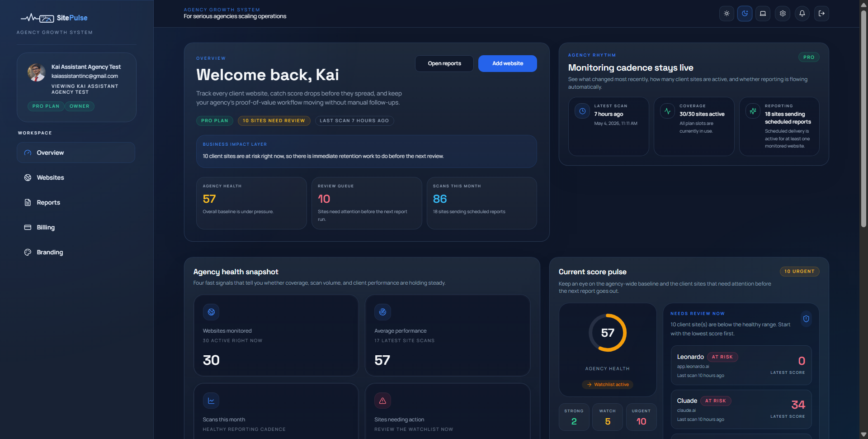Click the Coverage pulse icon

click(x=667, y=111)
